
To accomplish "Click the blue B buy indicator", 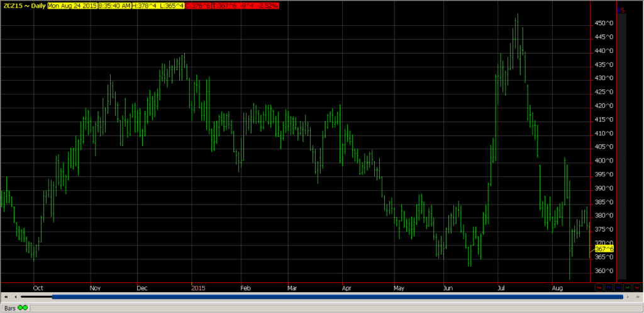I will point(618,11).
